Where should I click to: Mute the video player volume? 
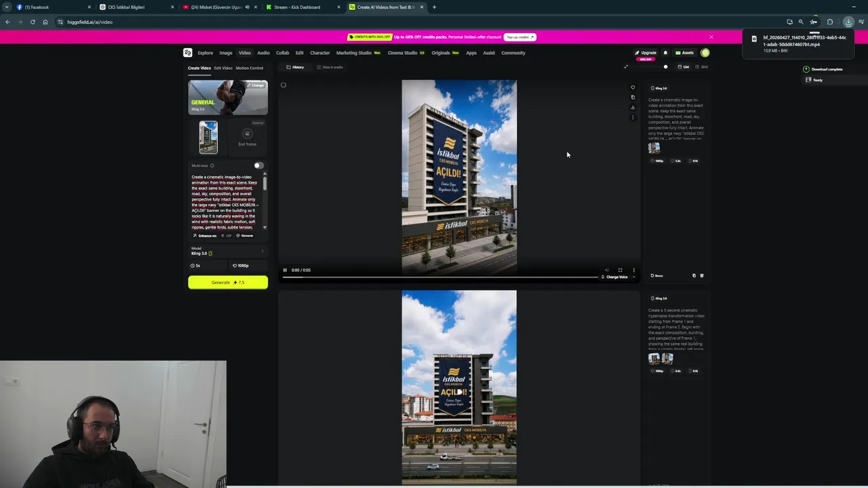click(x=607, y=270)
